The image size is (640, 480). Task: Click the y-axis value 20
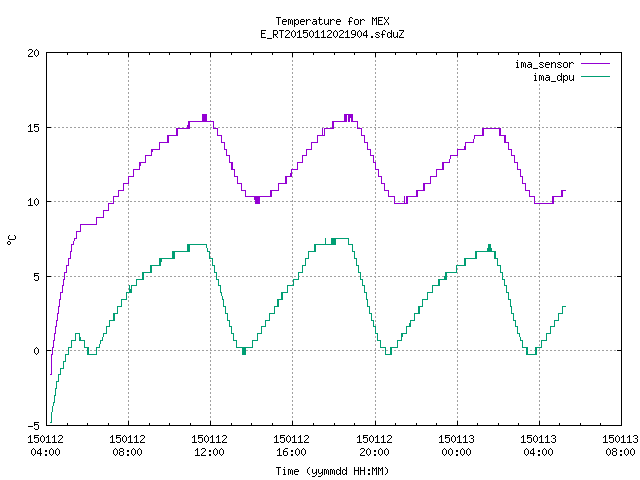click(34, 53)
